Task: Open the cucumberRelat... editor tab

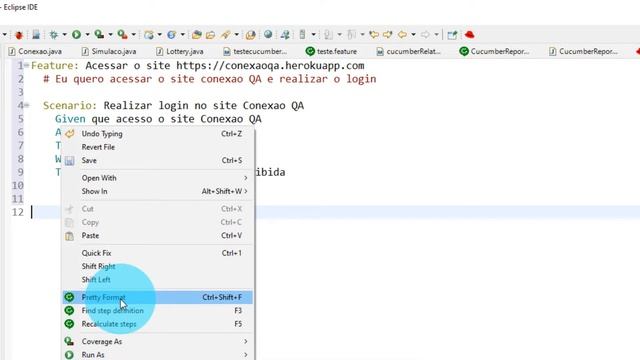Action: pos(409,51)
